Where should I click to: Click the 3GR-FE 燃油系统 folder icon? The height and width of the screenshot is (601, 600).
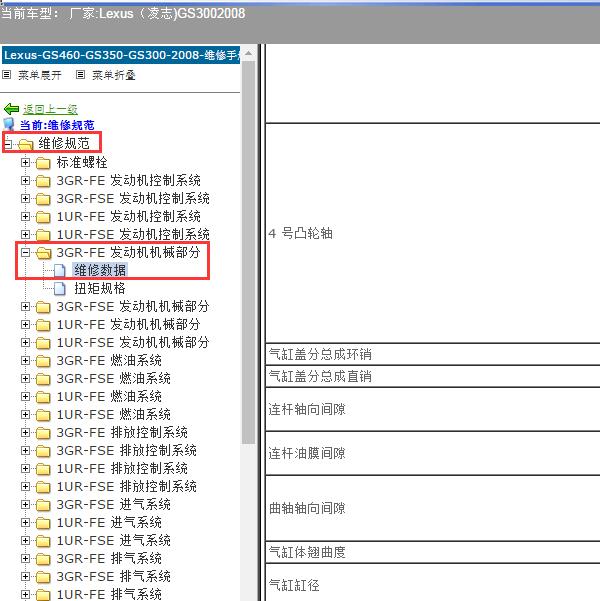point(43,361)
